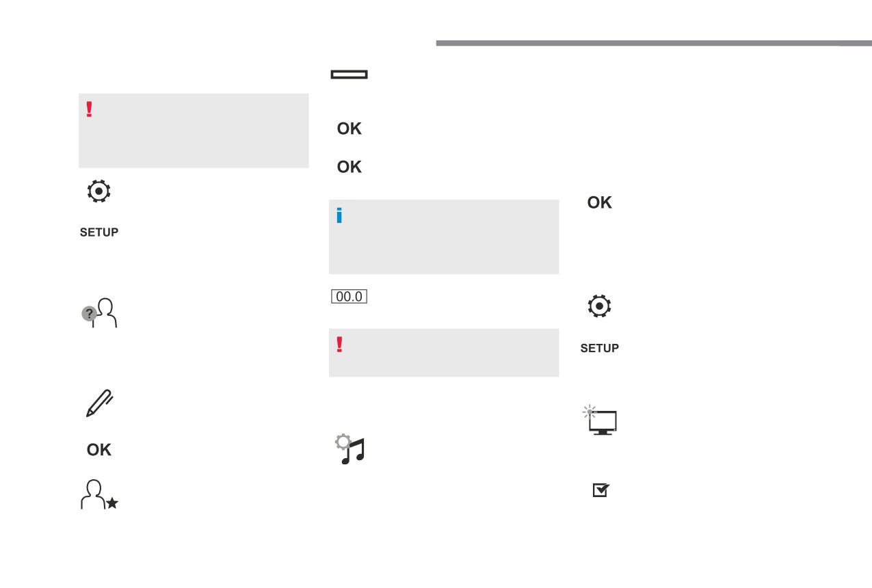The height and width of the screenshot is (588, 872).
Task: Click the gray horizontal header bar
Action: point(654,43)
